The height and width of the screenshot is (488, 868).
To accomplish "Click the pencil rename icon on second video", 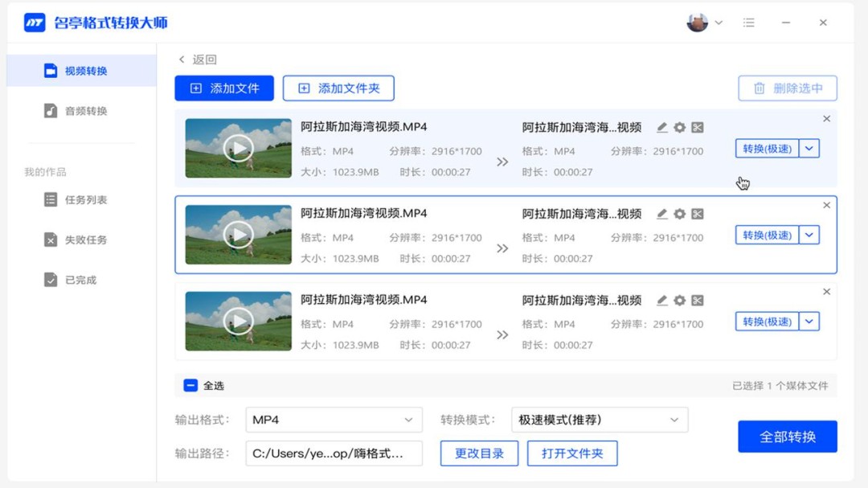I will coord(662,214).
